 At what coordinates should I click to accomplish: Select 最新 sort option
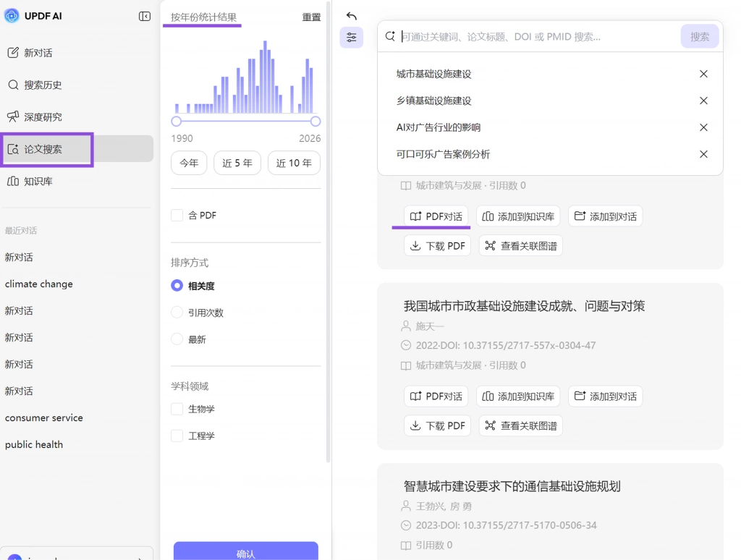(x=177, y=339)
